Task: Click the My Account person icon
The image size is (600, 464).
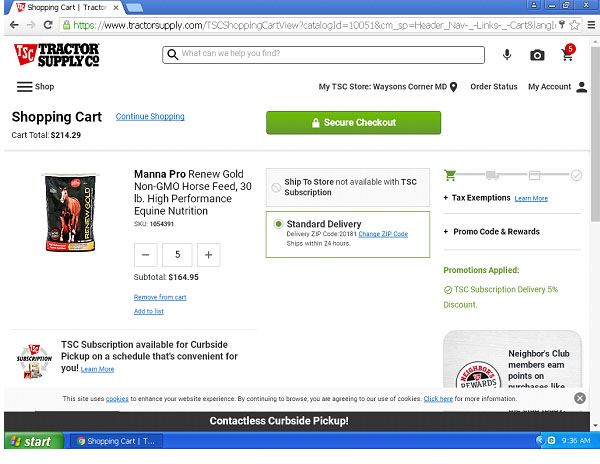Action: [582, 87]
